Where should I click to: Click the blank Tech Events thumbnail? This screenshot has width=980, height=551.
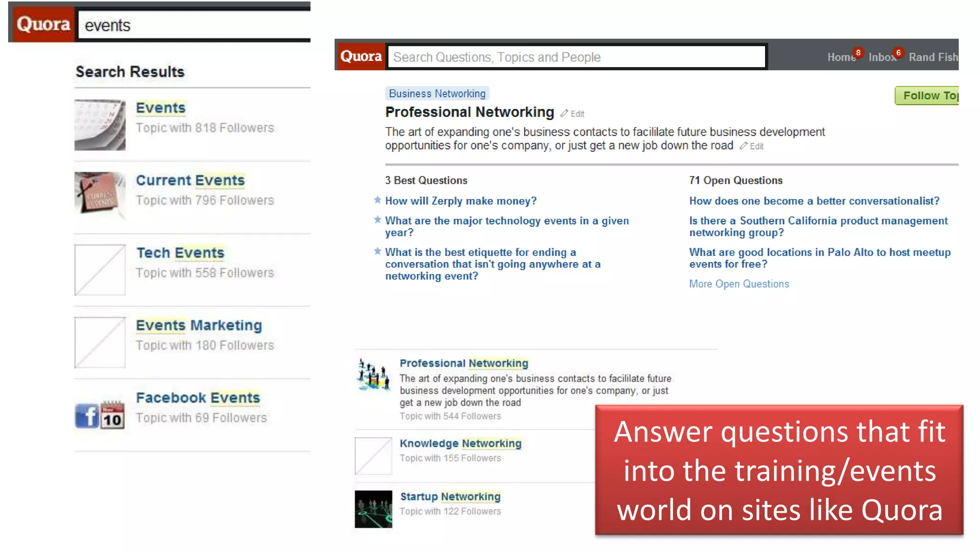pyautogui.click(x=100, y=270)
